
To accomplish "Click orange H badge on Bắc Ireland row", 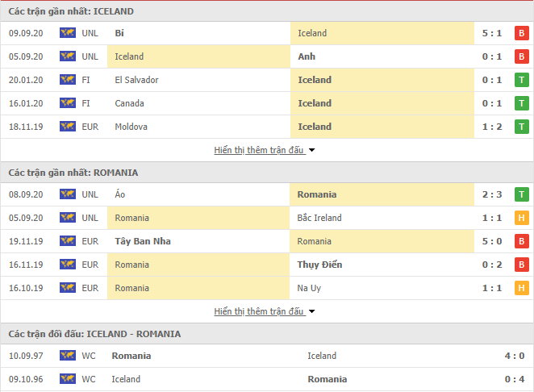I will coord(521,218).
